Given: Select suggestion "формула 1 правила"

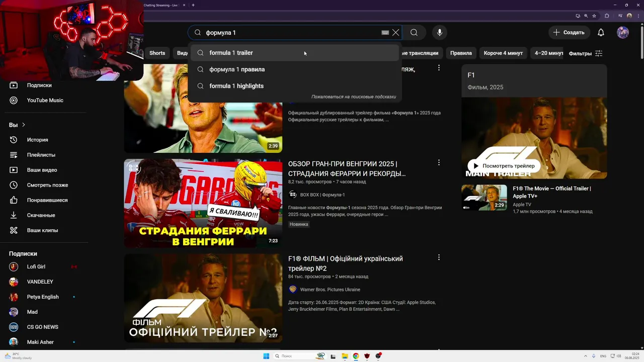Looking at the screenshot, I should 294,69.
